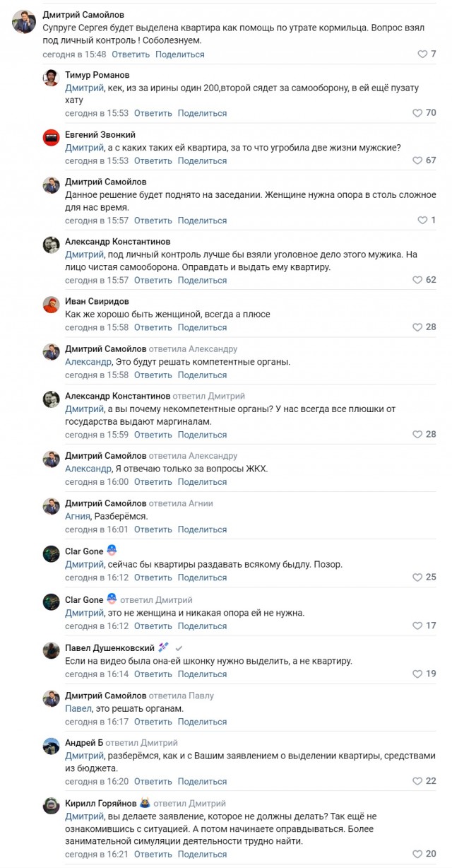The height and width of the screenshot is (868, 452).
Task: Reply to Павел Душенковский's comment
Action: click(x=153, y=674)
